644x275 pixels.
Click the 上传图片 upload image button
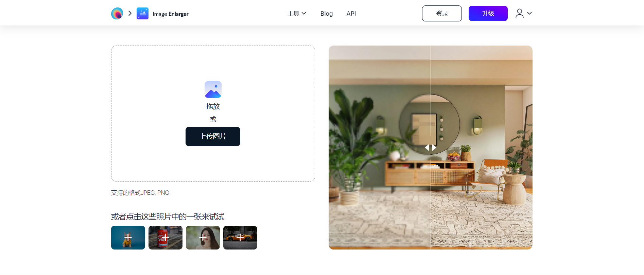tap(213, 136)
